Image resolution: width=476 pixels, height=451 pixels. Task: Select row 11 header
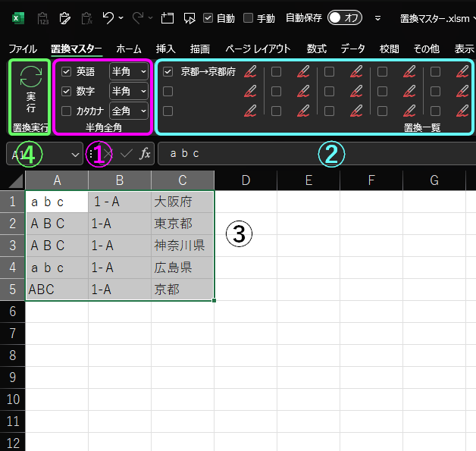pos(12,421)
